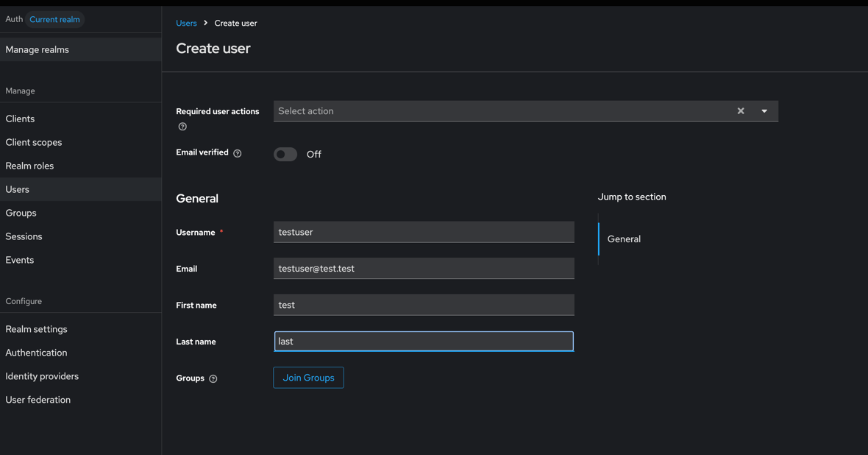Open Groups in sidebar navigation
Image resolution: width=868 pixels, height=455 pixels.
point(81,213)
